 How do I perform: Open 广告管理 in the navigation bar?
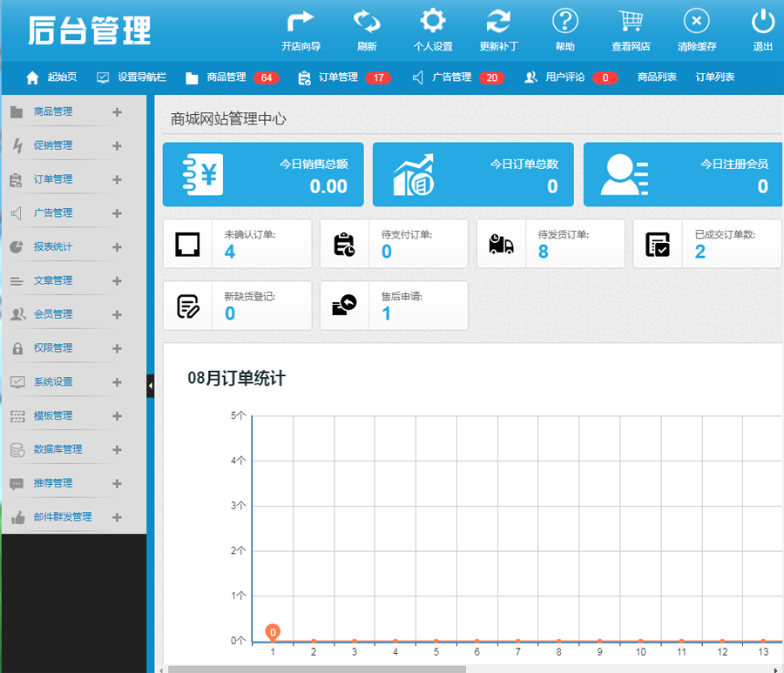(451, 77)
